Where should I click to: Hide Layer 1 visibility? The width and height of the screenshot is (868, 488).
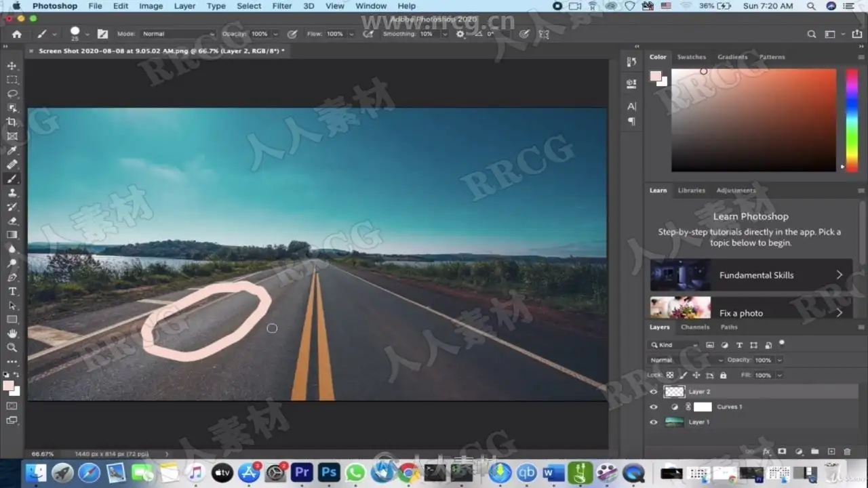(654, 422)
